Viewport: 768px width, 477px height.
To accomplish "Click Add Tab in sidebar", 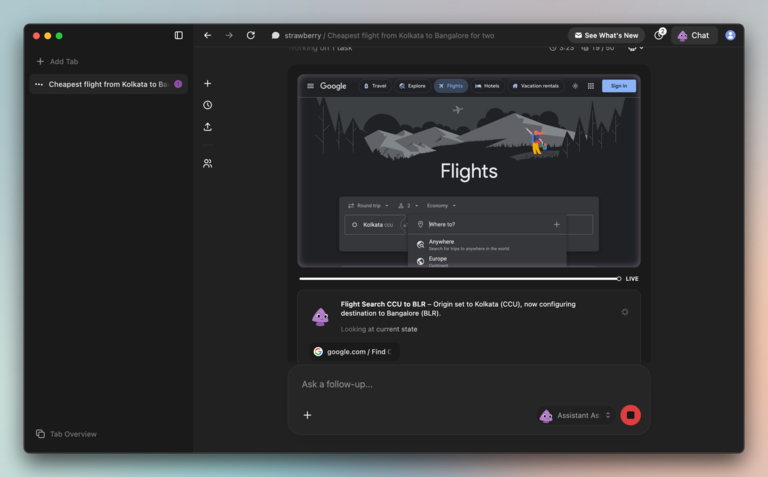I will click(x=57, y=62).
